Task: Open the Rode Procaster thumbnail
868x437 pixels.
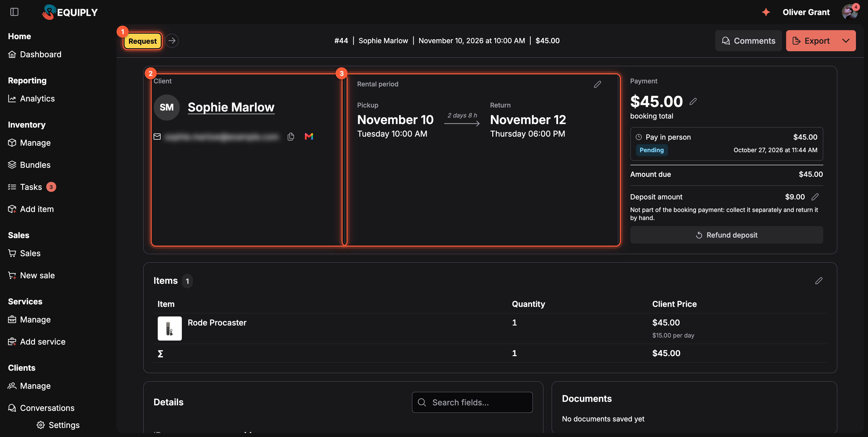Action: (x=170, y=328)
